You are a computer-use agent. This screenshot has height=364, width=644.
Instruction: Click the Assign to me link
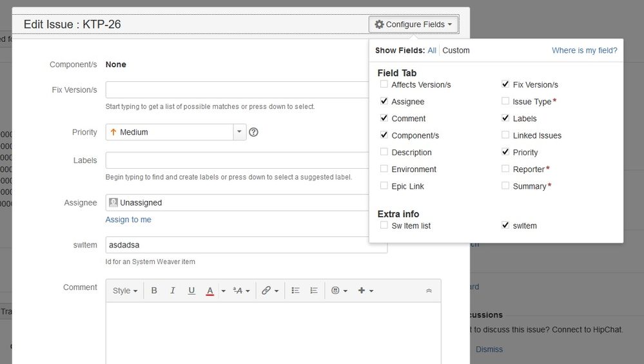tap(128, 220)
